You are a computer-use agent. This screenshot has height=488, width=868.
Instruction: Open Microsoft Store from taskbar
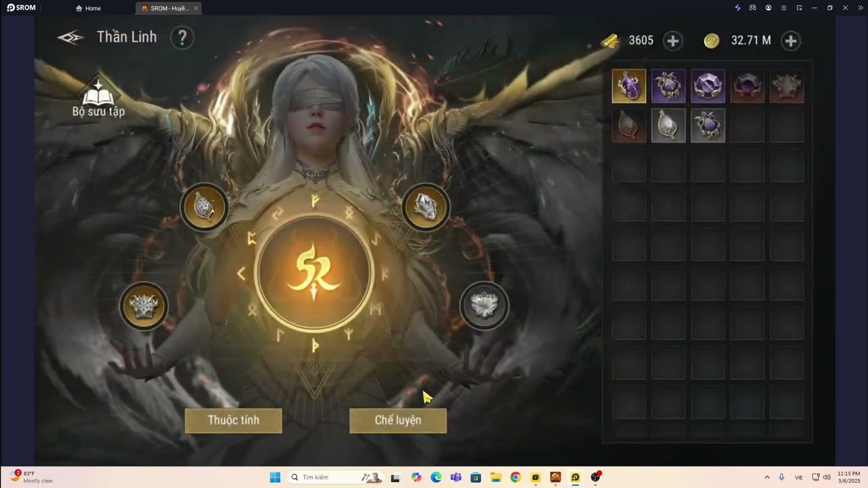click(x=475, y=477)
